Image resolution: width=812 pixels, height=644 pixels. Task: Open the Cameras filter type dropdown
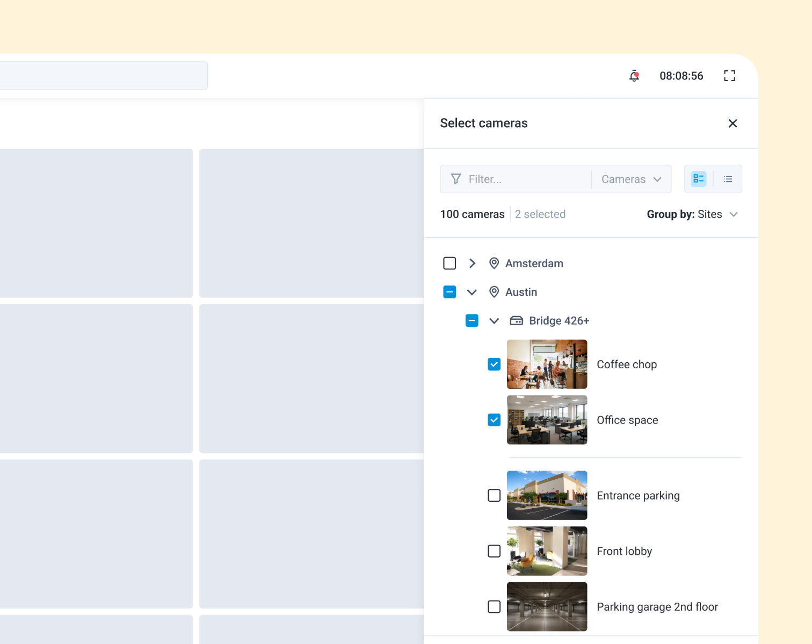(x=632, y=179)
